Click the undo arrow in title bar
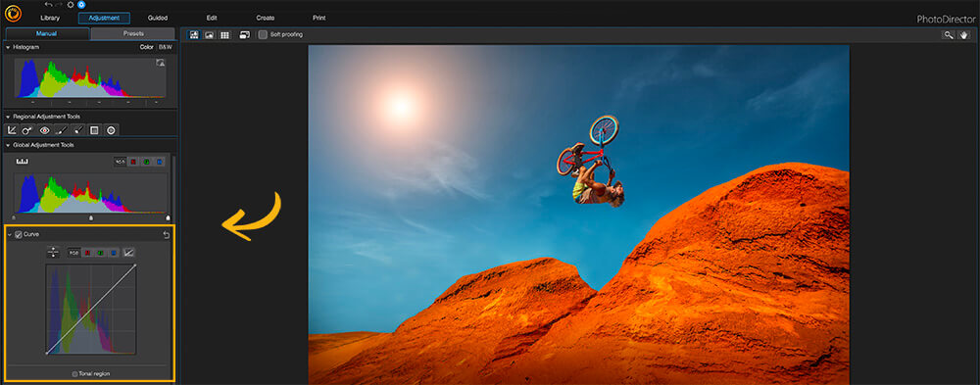This screenshot has width=980, height=385. click(48, 4)
